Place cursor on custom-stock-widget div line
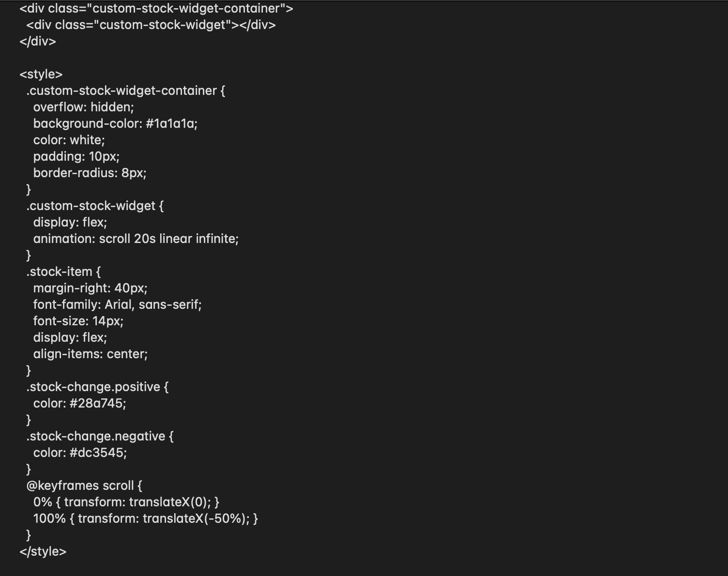728x576 pixels. (x=151, y=25)
